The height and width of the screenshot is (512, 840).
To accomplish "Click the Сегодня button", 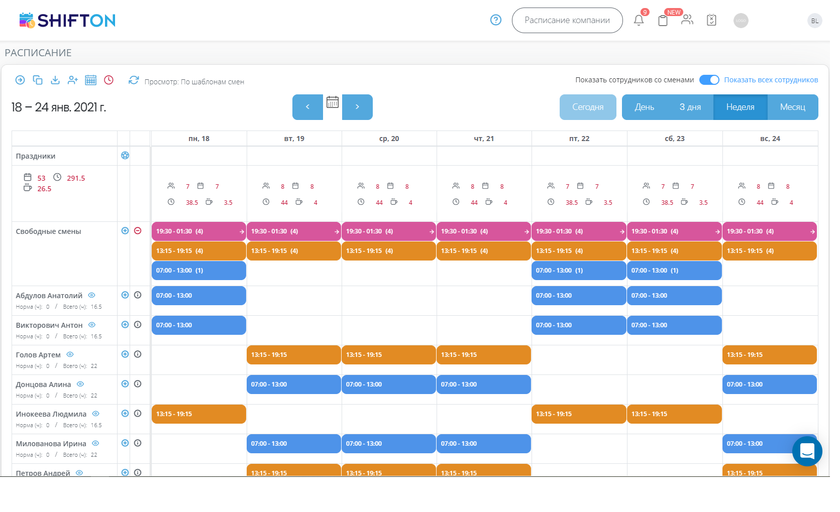I will 588,107.
